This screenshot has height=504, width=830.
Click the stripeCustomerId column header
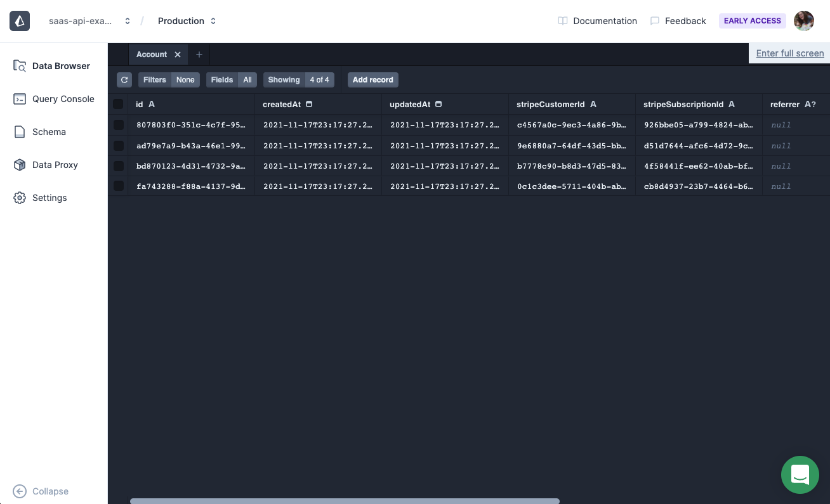tap(572, 104)
